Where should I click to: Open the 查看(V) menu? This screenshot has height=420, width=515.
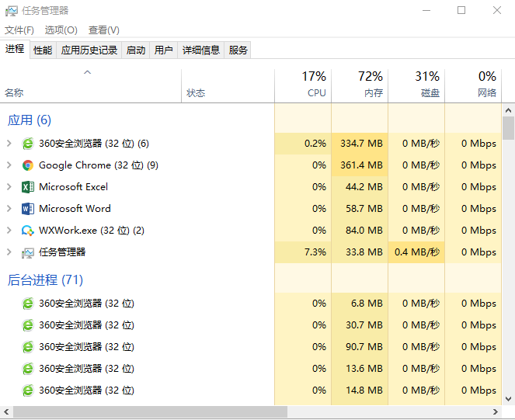click(x=104, y=30)
